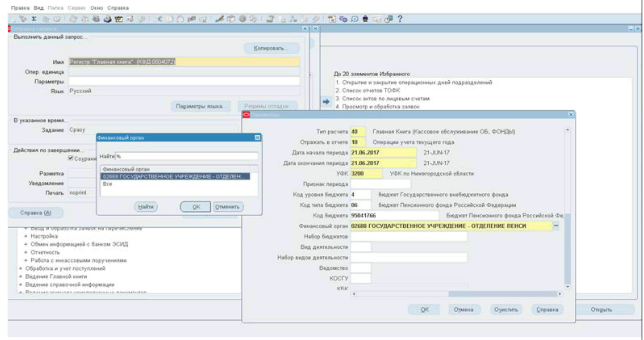Expand the Отчетность tree node

(26, 252)
